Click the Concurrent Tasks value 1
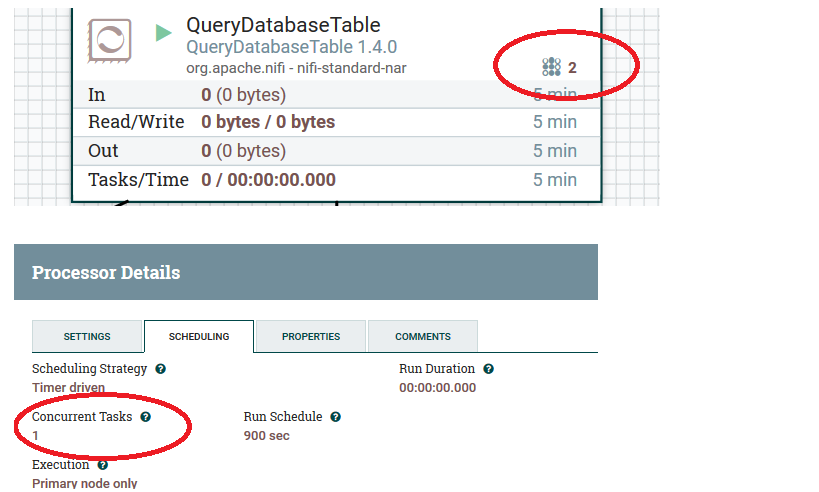819x492 pixels. (x=36, y=436)
